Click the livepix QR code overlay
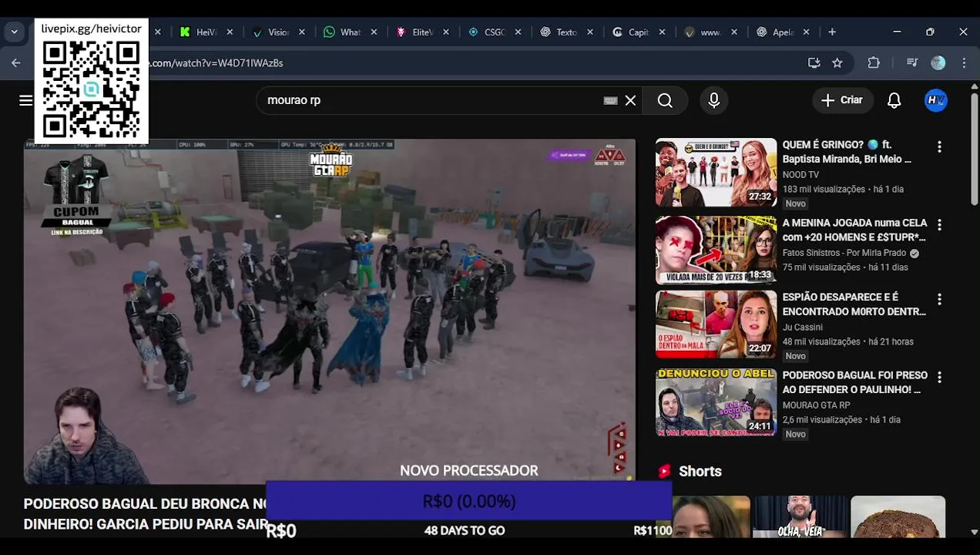Screen dimensions: 980x555 (x=91, y=82)
